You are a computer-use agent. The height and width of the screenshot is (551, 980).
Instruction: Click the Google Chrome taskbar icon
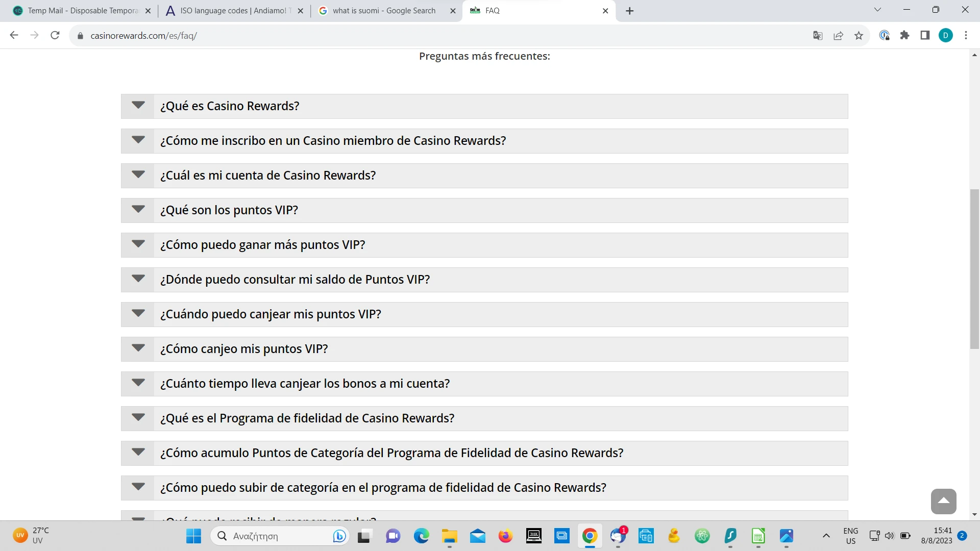point(590,536)
